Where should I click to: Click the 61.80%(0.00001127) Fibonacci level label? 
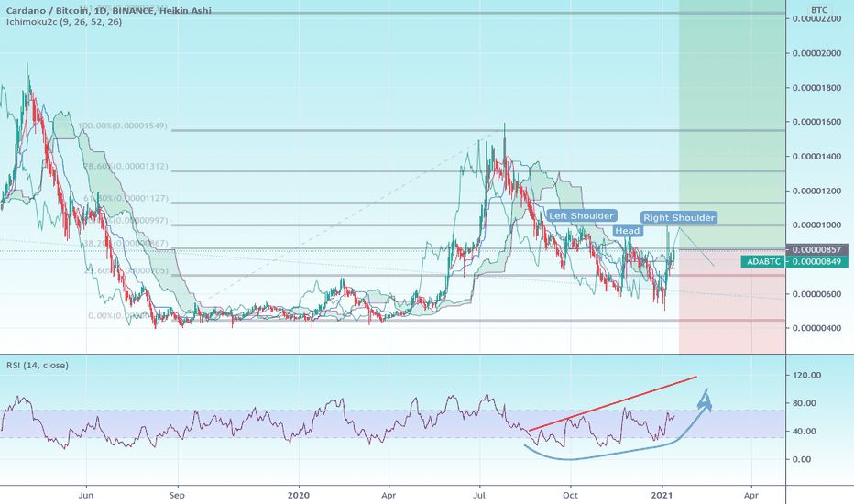(126, 198)
